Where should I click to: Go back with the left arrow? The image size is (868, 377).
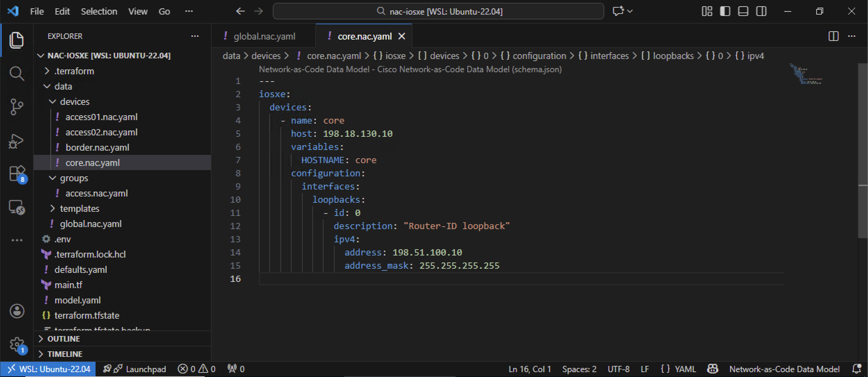[240, 11]
